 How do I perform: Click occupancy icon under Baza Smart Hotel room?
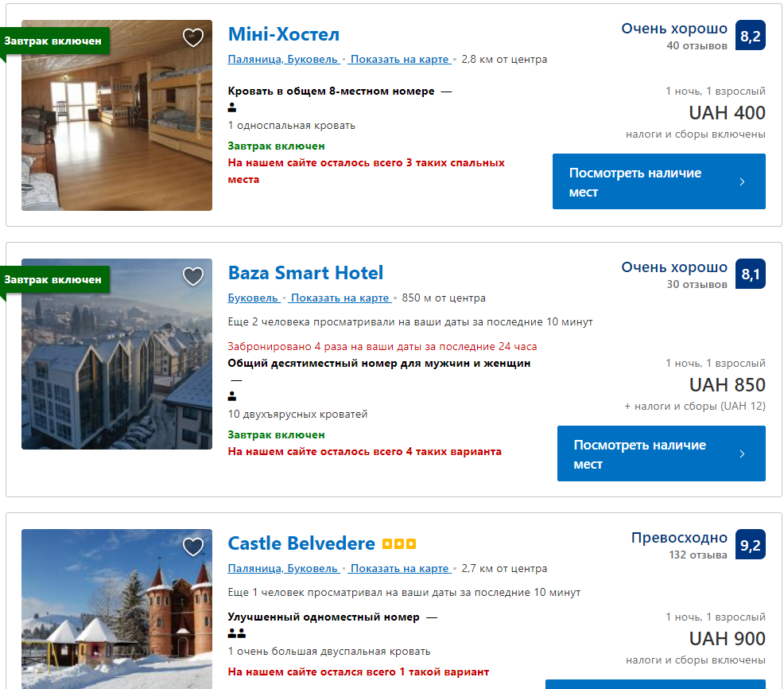pyautogui.click(x=232, y=396)
